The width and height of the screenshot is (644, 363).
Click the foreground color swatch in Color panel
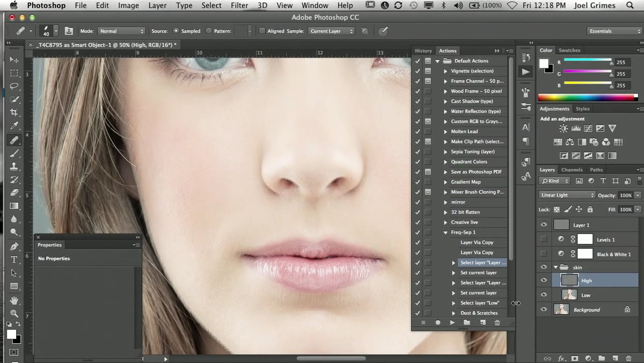[543, 64]
